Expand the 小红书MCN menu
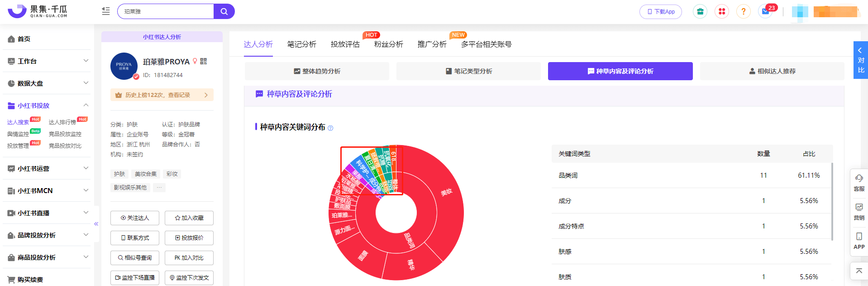The height and width of the screenshot is (286, 868). tap(47, 191)
